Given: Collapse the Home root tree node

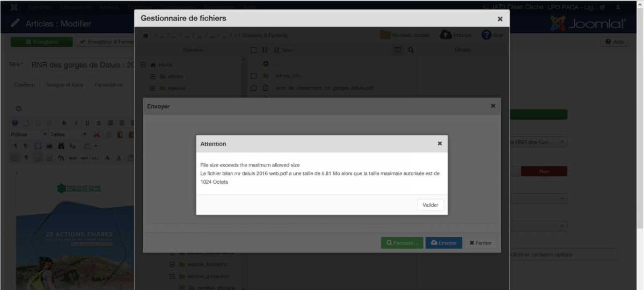Looking at the screenshot, I should tap(143, 65).
